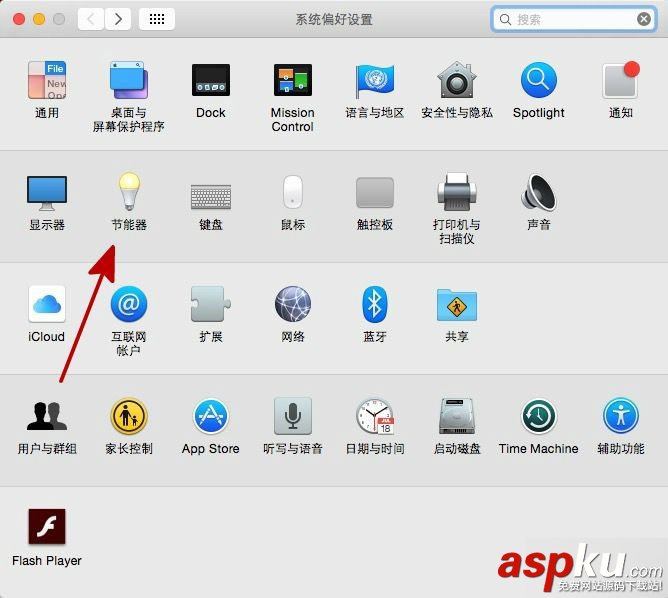Open 听写与语音 preferences
This screenshot has height=598, width=668.
click(293, 416)
